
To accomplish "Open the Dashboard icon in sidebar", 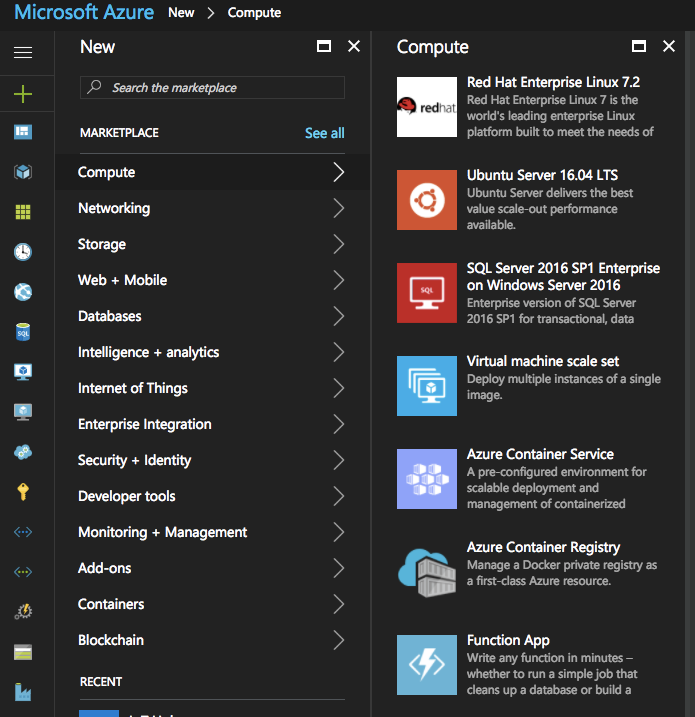I will click(23, 132).
